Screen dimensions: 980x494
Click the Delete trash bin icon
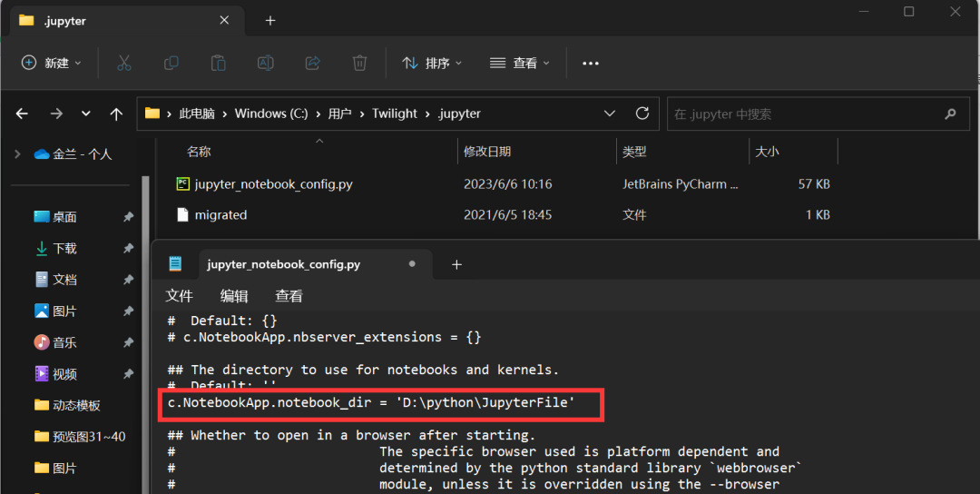click(x=359, y=64)
